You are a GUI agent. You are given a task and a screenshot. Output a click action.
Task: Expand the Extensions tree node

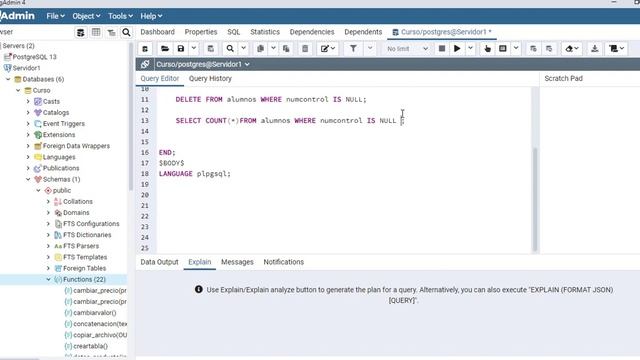click(28, 135)
